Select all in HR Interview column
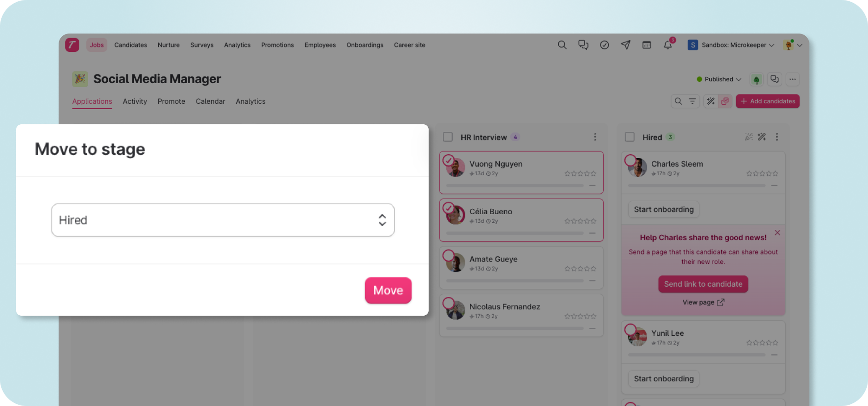 point(448,137)
